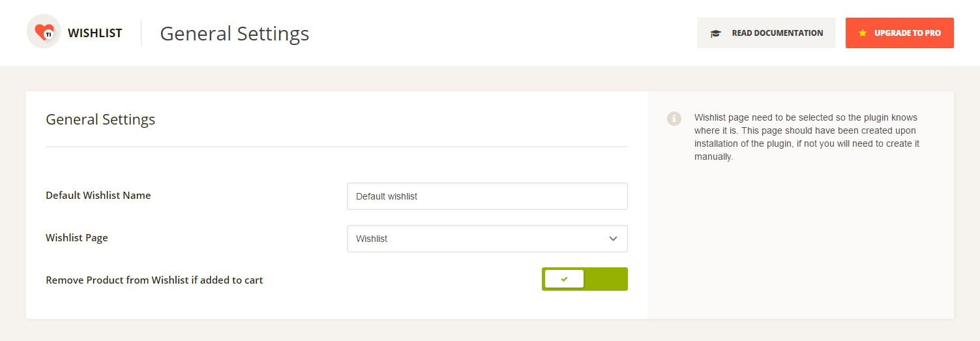Viewport: 980px width, 341px height.
Task: Click the green area of the toggle switch
Action: click(x=606, y=279)
